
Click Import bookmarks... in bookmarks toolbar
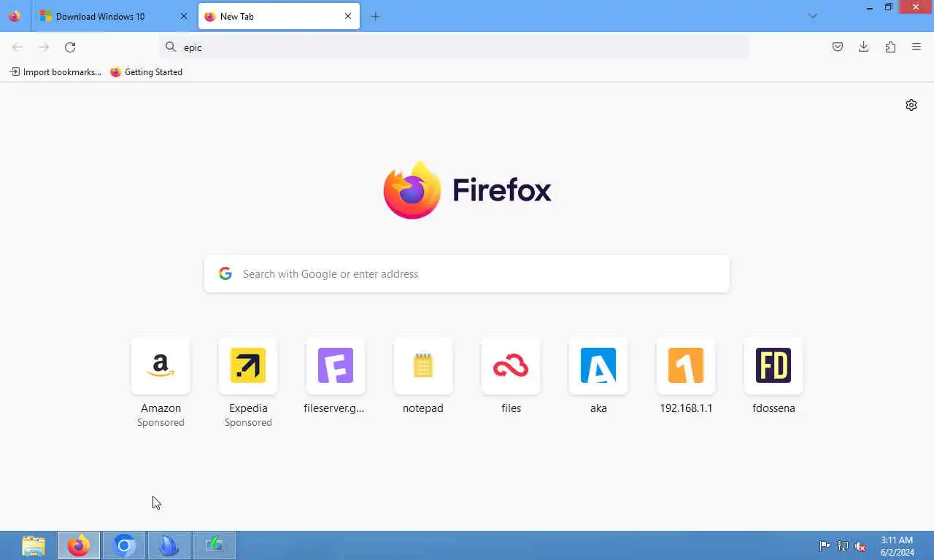point(55,72)
